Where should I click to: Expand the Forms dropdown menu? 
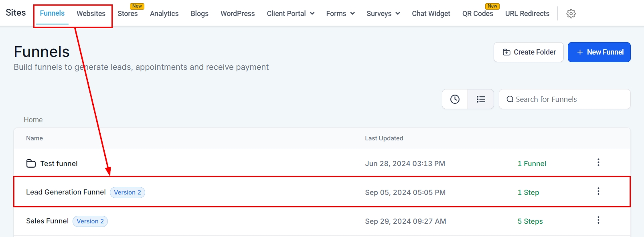pyautogui.click(x=340, y=14)
